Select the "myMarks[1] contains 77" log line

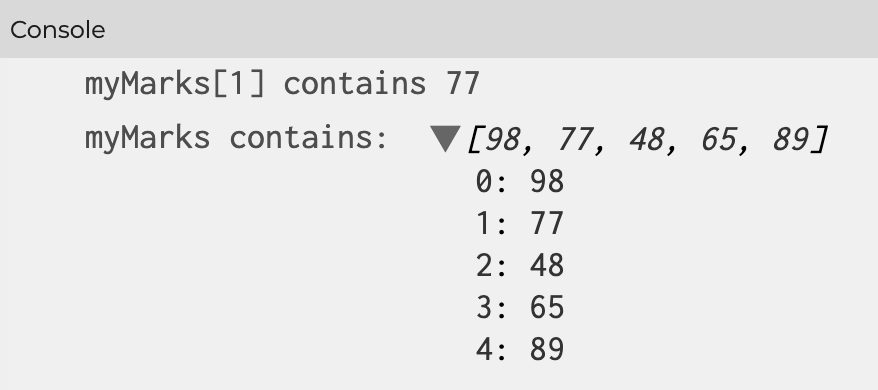click(x=282, y=84)
